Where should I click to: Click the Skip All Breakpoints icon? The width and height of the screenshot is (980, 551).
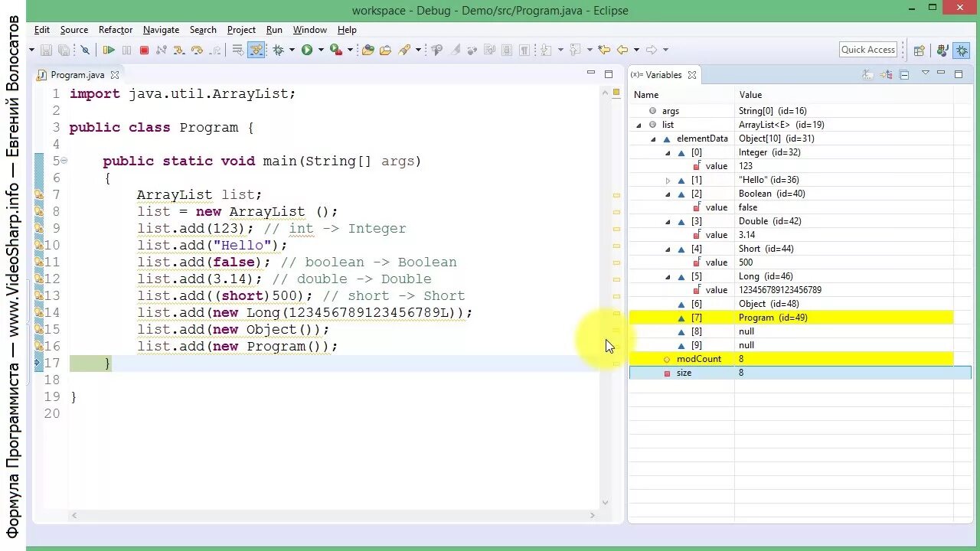tap(85, 50)
